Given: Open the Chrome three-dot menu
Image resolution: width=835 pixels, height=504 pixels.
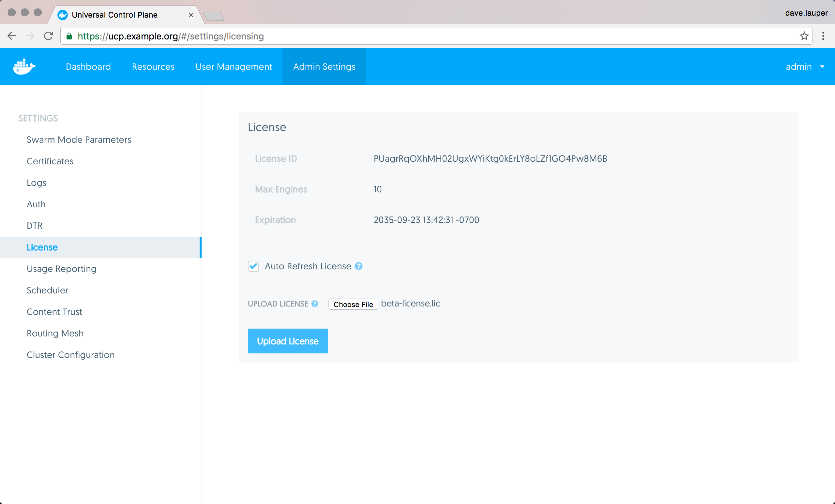Looking at the screenshot, I should coord(823,36).
